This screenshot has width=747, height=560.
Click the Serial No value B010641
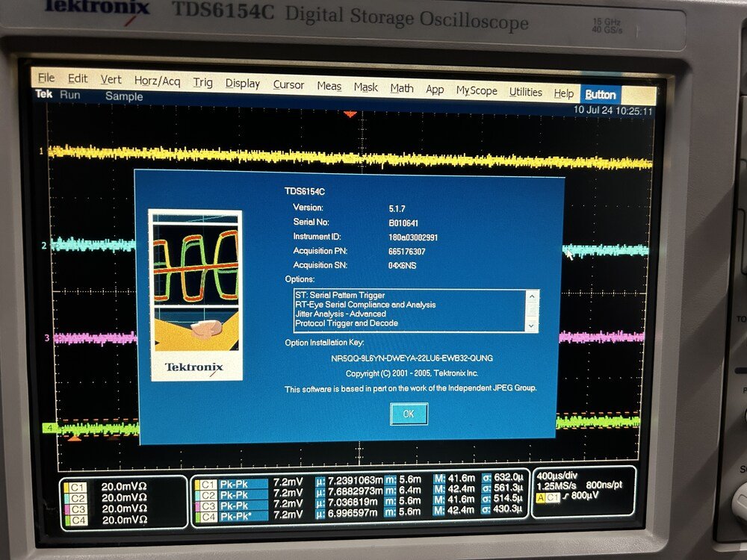403,223
